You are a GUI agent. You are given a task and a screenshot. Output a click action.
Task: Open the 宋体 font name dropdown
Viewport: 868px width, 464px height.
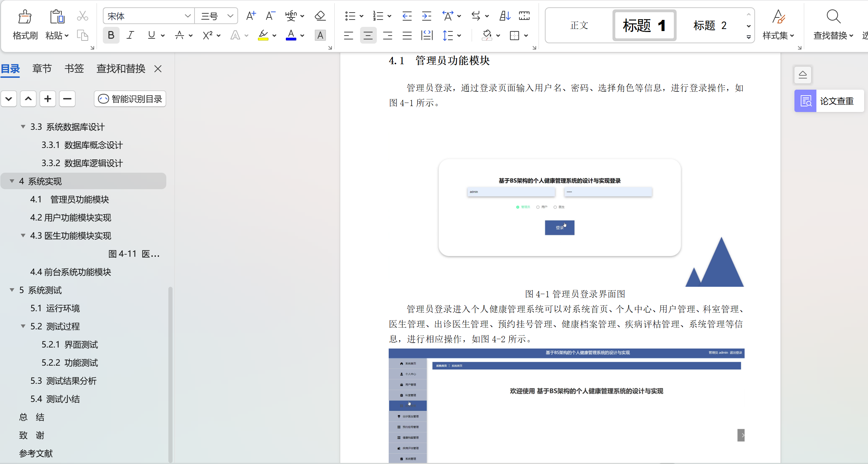[x=188, y=16]
